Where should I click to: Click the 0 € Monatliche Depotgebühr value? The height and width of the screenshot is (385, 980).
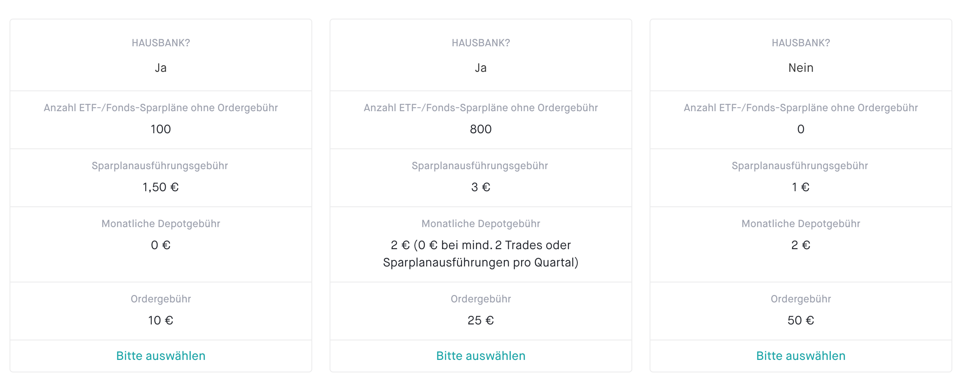pyautogui.click(x=160, y=245)
